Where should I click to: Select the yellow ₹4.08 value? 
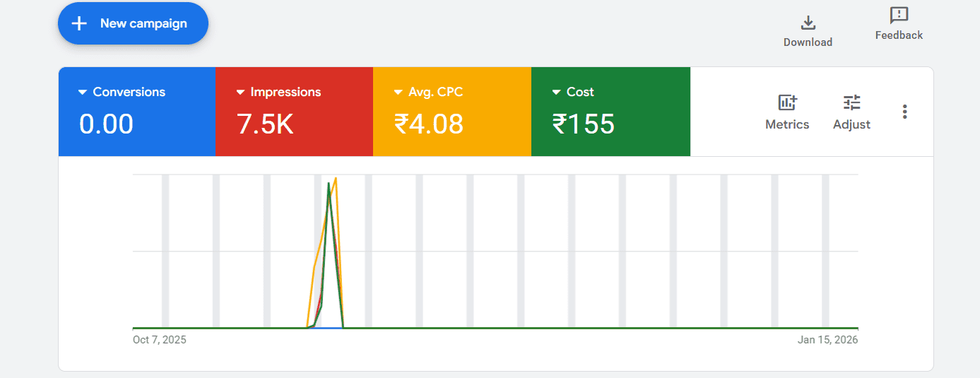429,124
